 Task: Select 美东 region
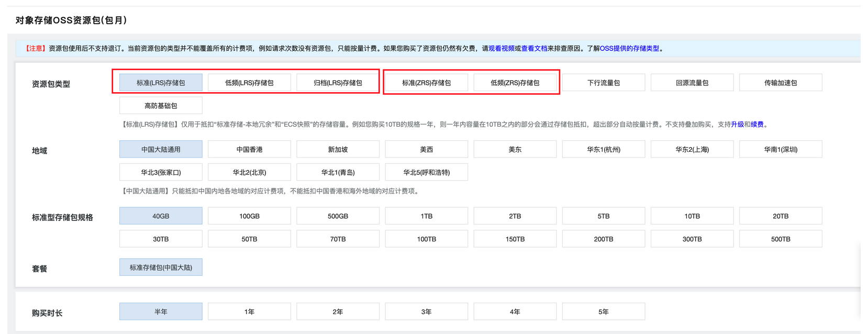[515, 149]
